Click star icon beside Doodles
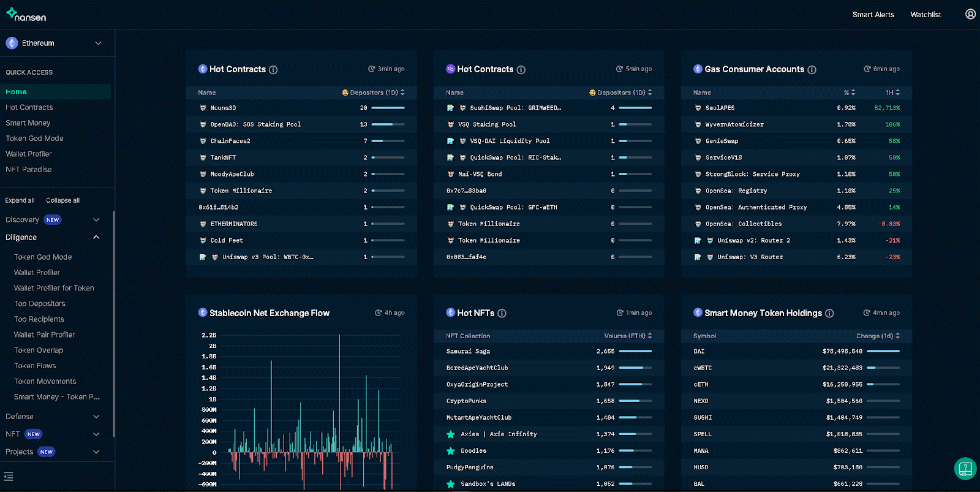Screen dimensions: 980x492 coord(451,451)
